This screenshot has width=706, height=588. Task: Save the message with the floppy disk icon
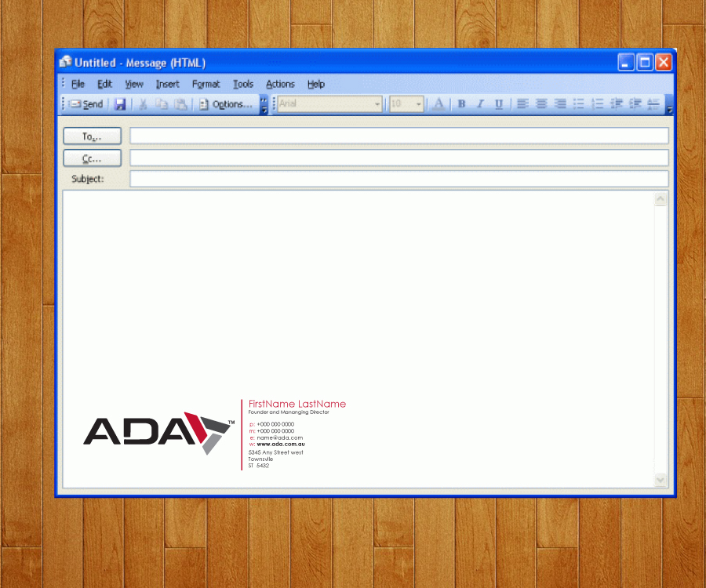[120, 104]
